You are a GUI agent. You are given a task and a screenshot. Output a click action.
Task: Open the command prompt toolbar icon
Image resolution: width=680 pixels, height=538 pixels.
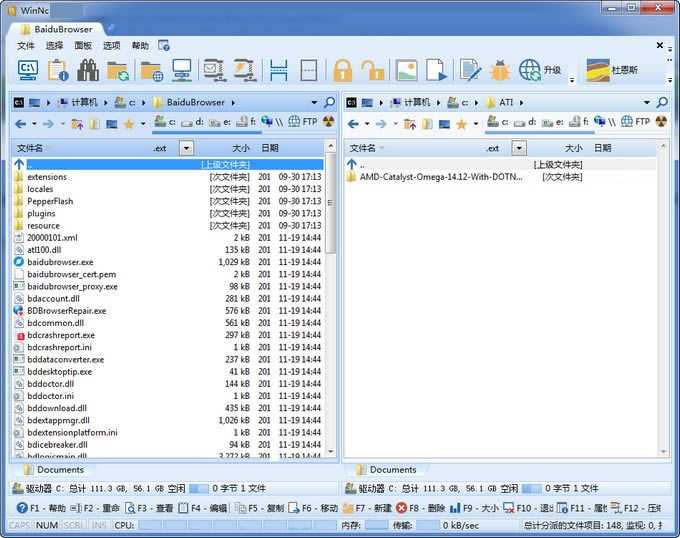pos(27,70)
